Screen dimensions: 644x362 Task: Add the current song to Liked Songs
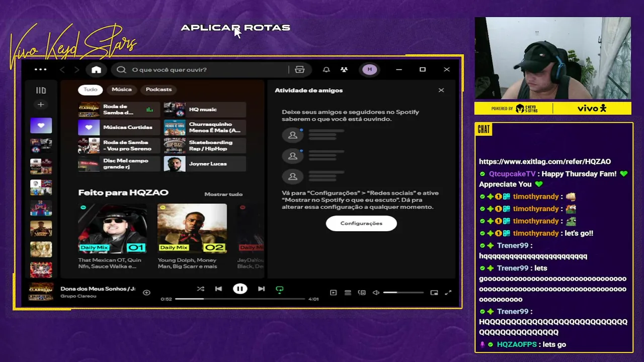(x=146, y=293)
